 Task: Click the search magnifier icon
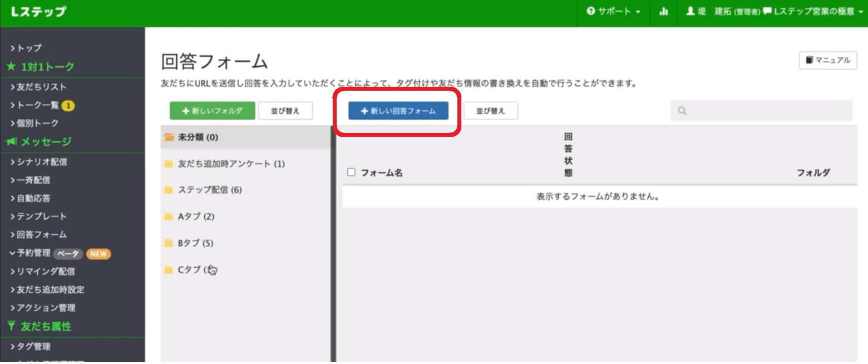(x=682, y=111)
